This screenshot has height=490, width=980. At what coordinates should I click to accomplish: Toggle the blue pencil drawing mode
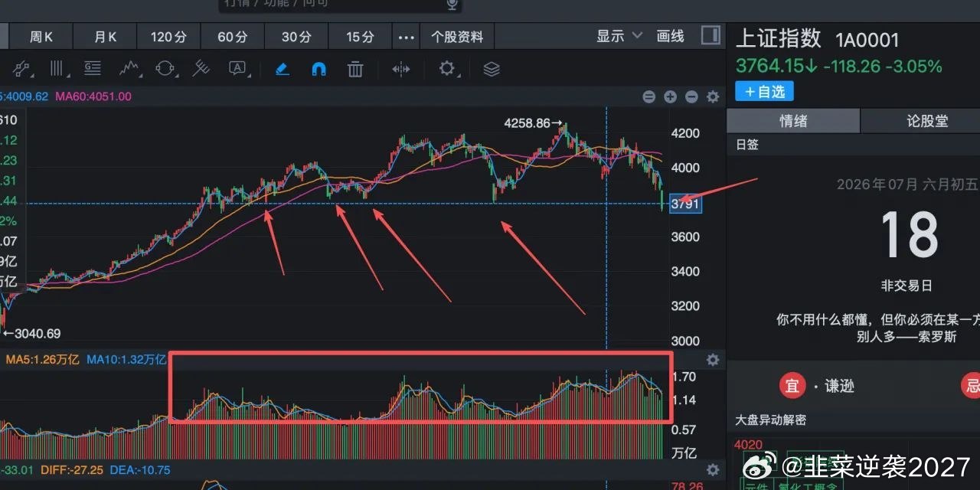point(282,69)
